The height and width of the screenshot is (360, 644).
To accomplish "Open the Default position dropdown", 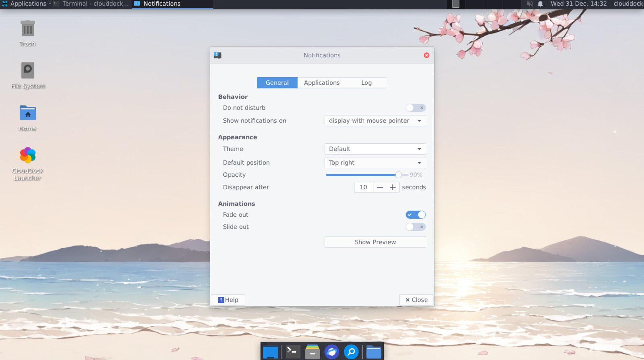I will pos(375,163).
